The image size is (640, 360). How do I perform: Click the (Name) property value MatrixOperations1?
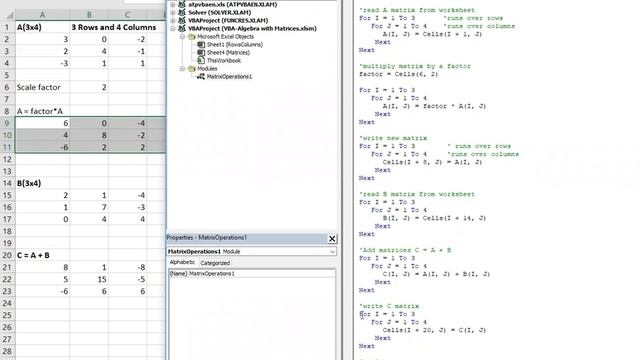point(261,273)
